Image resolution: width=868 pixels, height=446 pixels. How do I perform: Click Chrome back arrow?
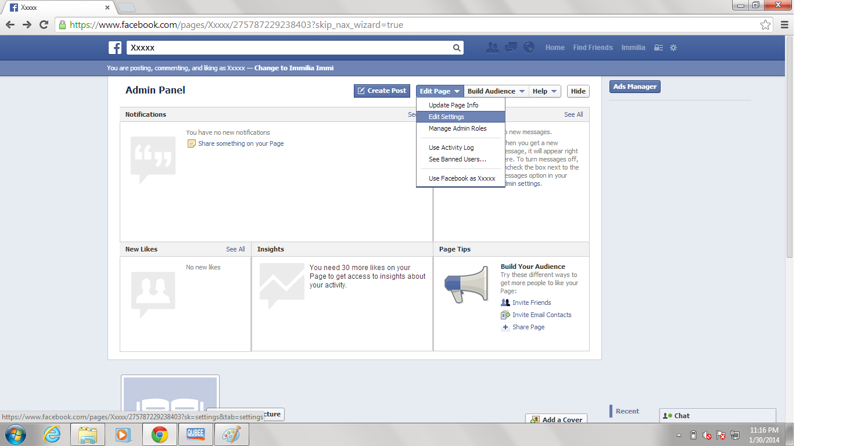coord(10,25)
